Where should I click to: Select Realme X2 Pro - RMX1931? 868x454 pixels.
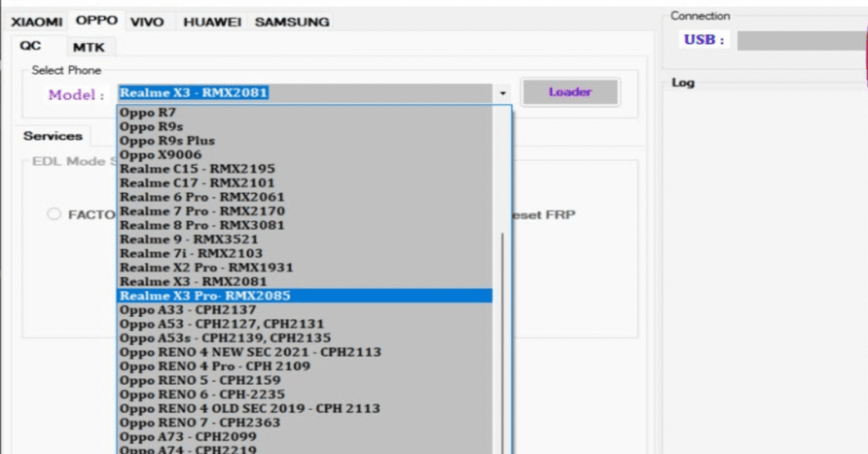click(305, 268)
